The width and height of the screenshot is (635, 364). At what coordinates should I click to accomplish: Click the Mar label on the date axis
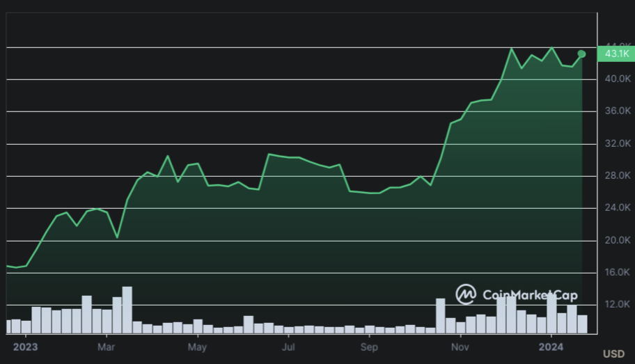pos(106,346)
